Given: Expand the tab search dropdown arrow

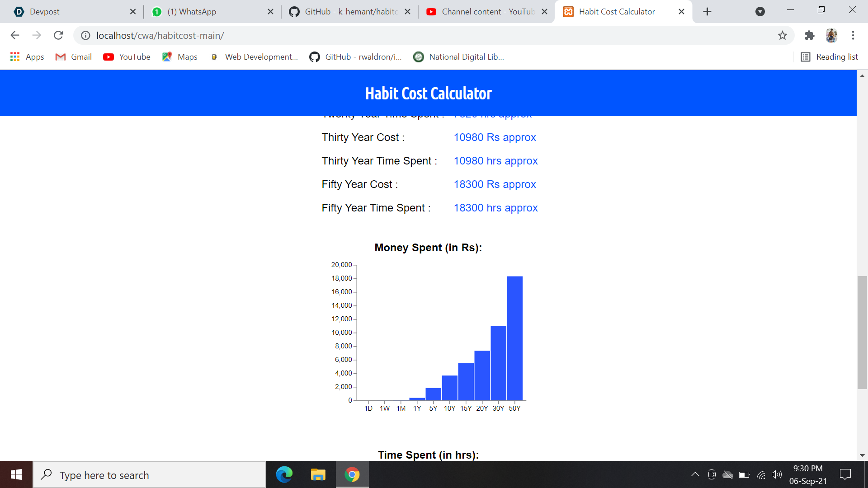Looking at the screenshot, I should [x=760, y=12].
